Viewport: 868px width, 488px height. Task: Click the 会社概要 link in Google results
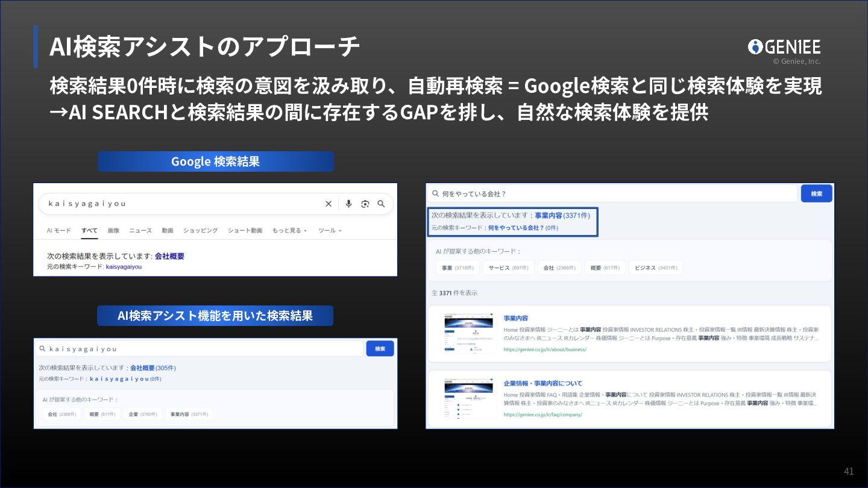click(169, 256)
